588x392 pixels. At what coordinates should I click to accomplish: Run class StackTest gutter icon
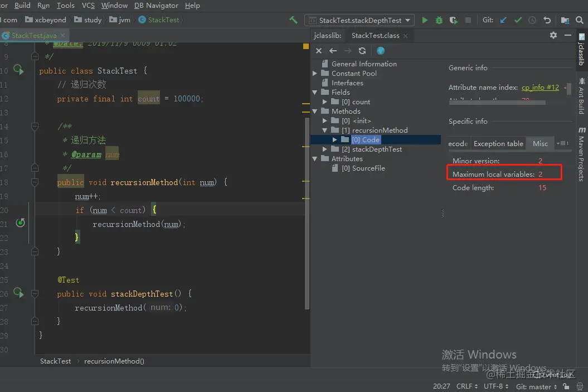click(18, 70)
